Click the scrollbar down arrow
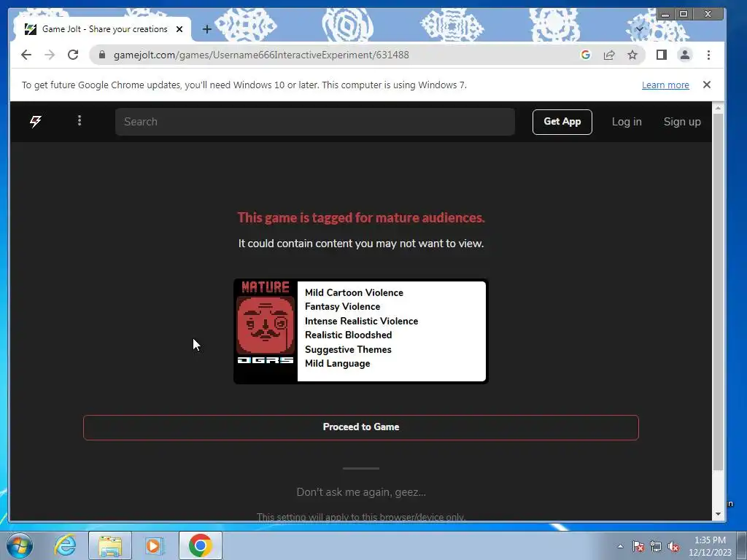 pos(718,514)
